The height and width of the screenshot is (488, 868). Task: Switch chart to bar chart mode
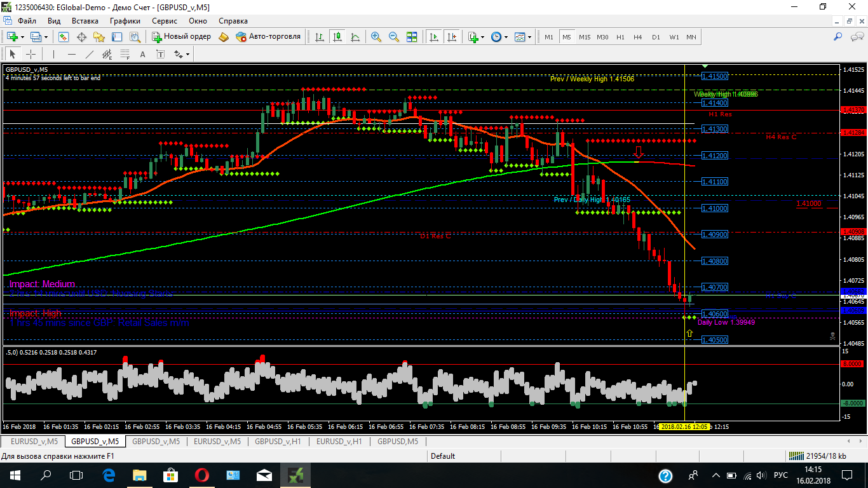(x=319, y=37)
